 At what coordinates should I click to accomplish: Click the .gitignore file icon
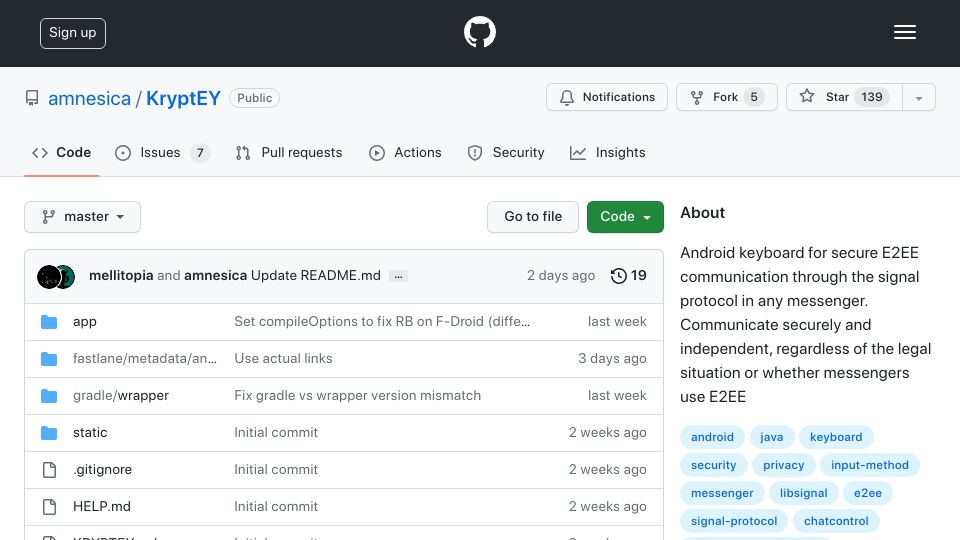tap(49, 470)
